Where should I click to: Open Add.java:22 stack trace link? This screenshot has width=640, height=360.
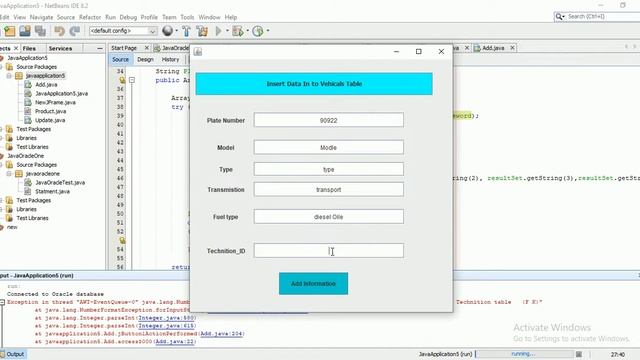[174, 342]
